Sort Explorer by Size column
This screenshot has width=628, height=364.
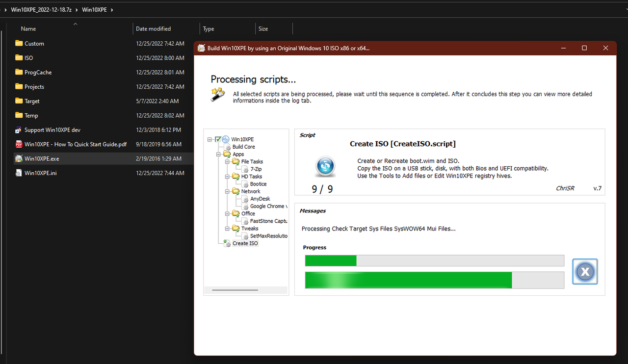point(263,29)
